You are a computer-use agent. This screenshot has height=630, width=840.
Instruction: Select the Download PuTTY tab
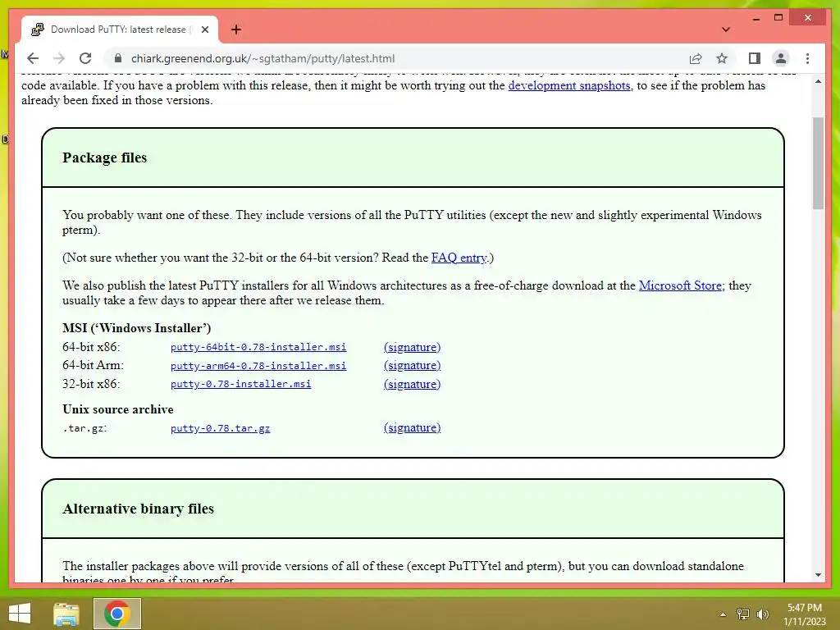click(120, 30)
